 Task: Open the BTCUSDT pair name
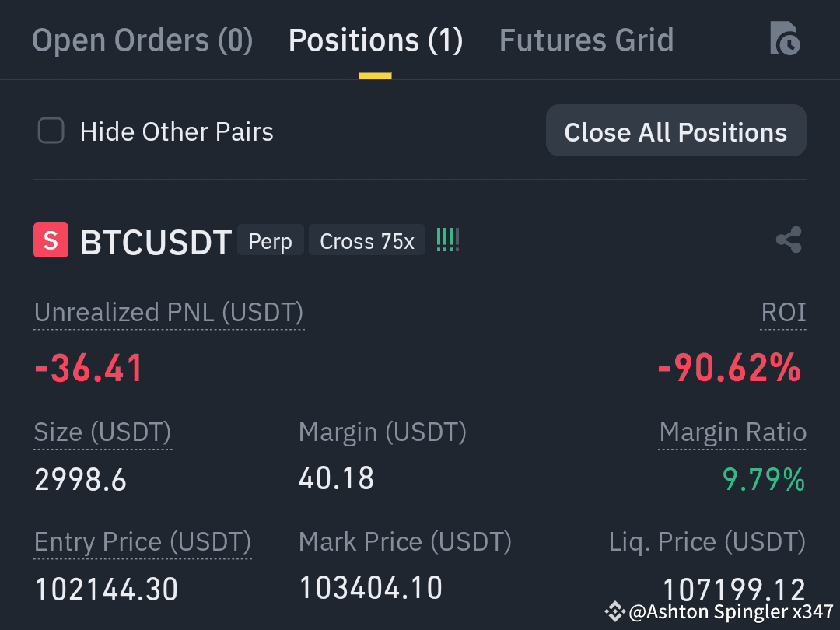pyautogui.click(x=156, y=242)
